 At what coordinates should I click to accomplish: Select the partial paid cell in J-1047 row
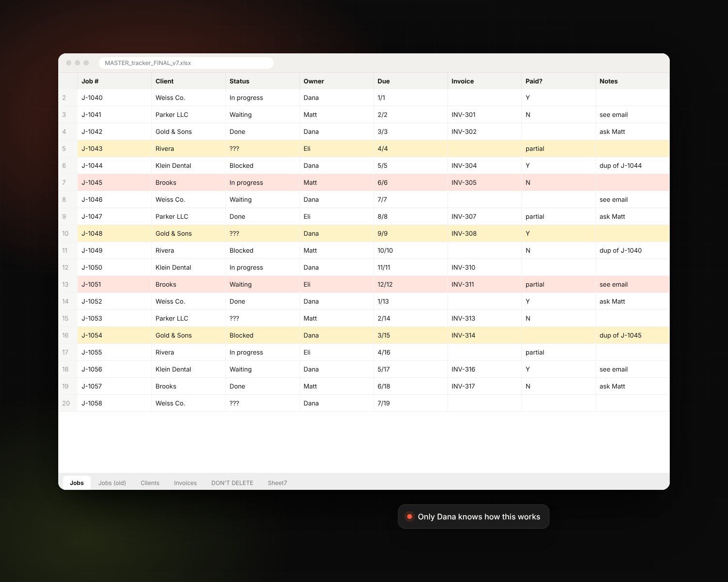559,216
